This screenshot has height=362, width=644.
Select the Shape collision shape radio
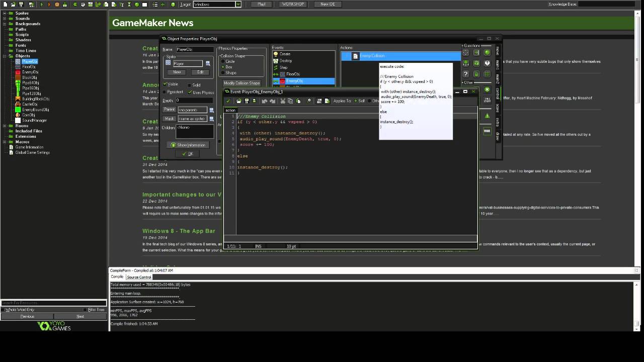coord(223,72)
